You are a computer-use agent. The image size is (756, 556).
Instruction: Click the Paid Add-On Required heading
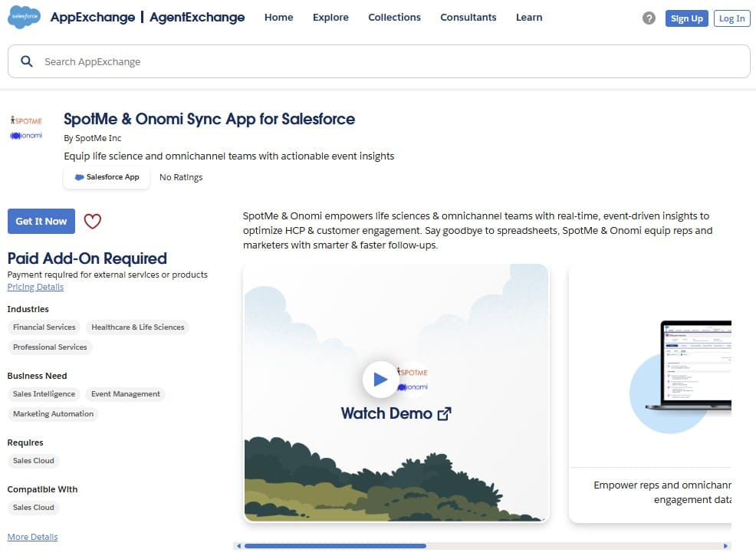[87, 258]
